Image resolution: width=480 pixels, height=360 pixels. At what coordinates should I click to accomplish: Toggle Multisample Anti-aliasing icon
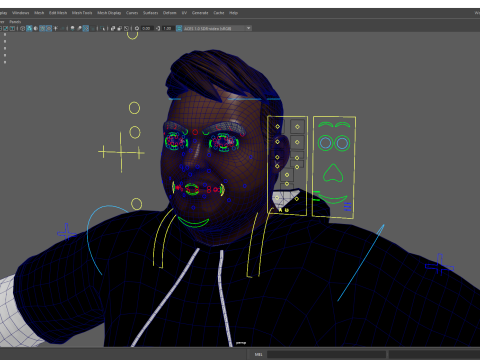[86, 28]
